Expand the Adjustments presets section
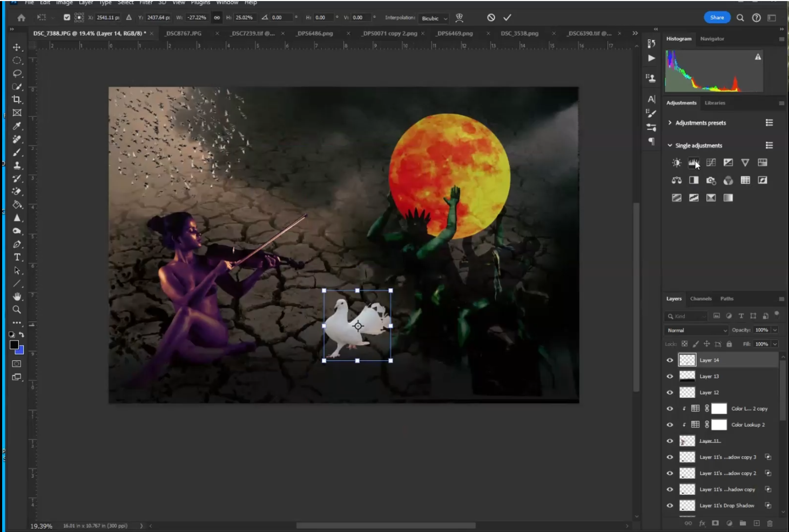Image resolution: width=789 pixels, height=532 pixels. pyautogui.click(x=670, y=123)
